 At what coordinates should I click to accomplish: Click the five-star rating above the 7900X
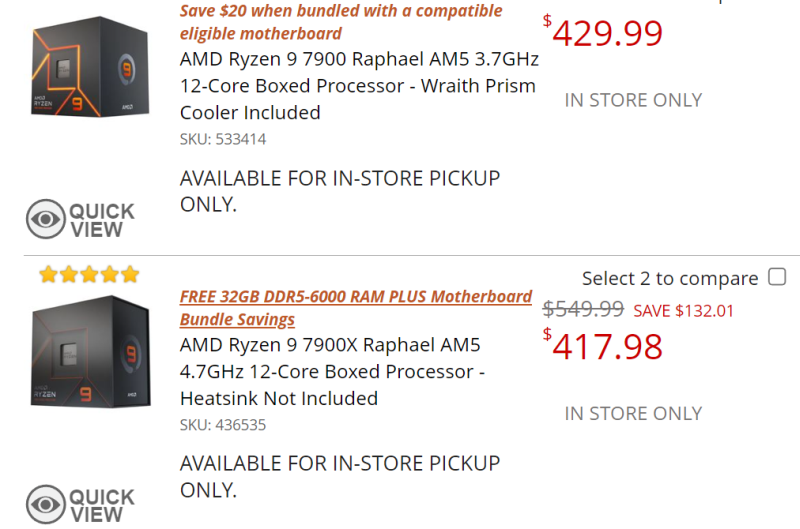(x=88, y=274)
